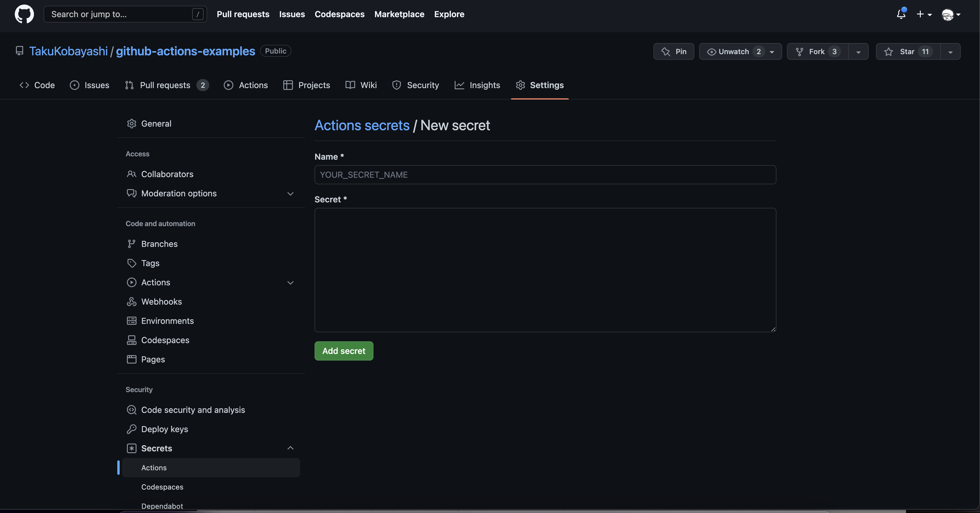The image size is (980, 513).
Task: Open the notifications bell
Action: pos(901,14)
